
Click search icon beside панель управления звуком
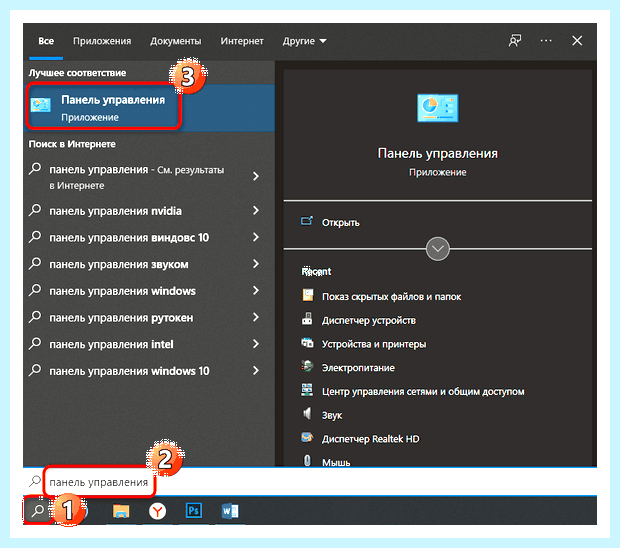[35, 263]
